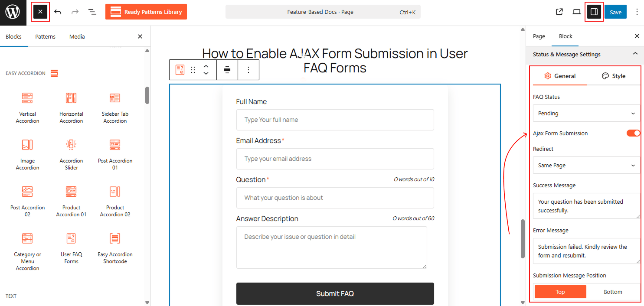Switch to the Patterns tab
644x306 pixels.
click(45, 36)
